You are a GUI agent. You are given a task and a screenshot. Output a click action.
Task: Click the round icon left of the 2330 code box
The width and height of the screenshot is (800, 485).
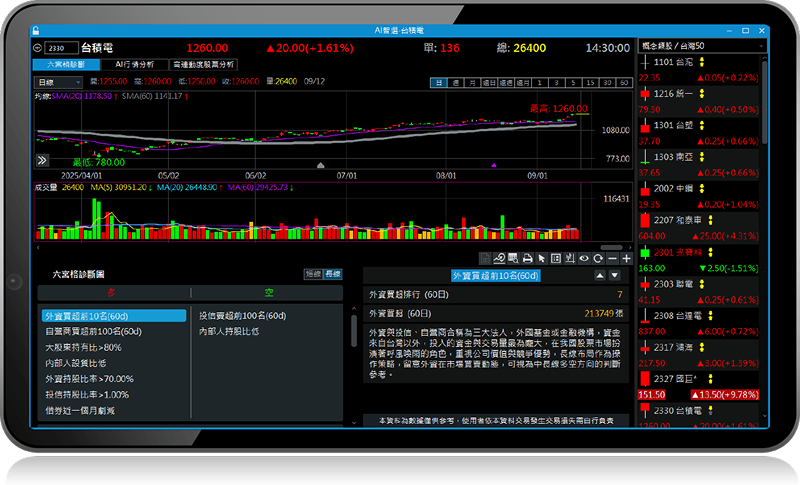tap(37, 48)
